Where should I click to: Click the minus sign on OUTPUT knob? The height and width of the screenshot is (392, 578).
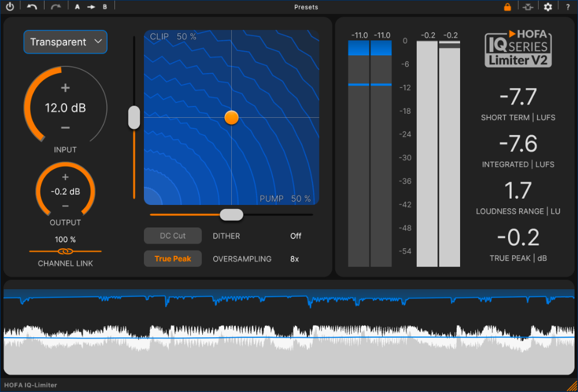65,206
